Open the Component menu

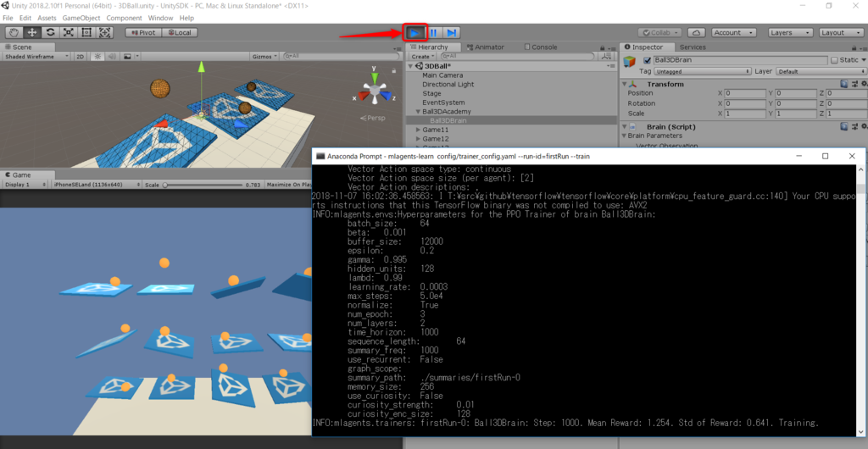[124, 19]
